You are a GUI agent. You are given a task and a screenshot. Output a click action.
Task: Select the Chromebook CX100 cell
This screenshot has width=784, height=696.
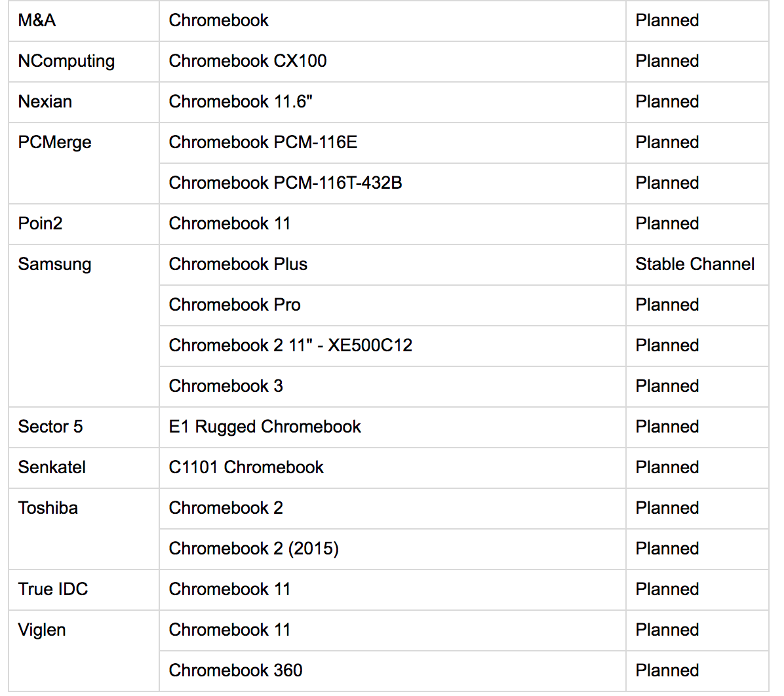tap(247, 61)
